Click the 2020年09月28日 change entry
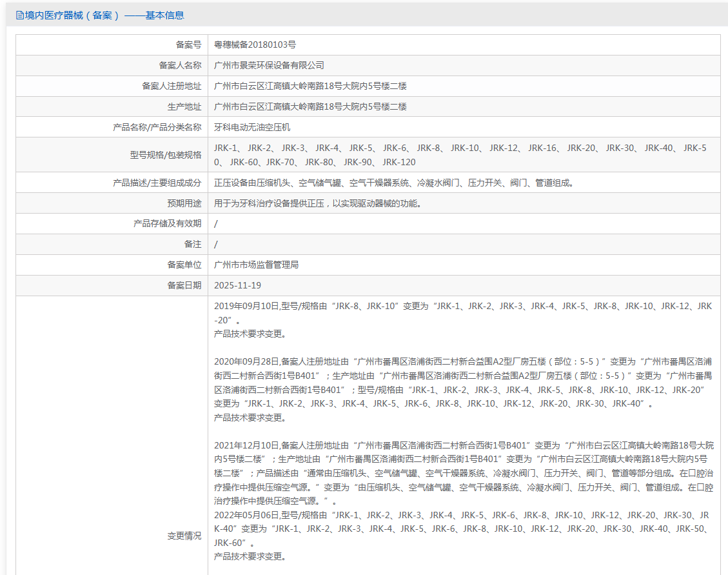This screenshot has width=728, height=575. click(x=463, y=390)
